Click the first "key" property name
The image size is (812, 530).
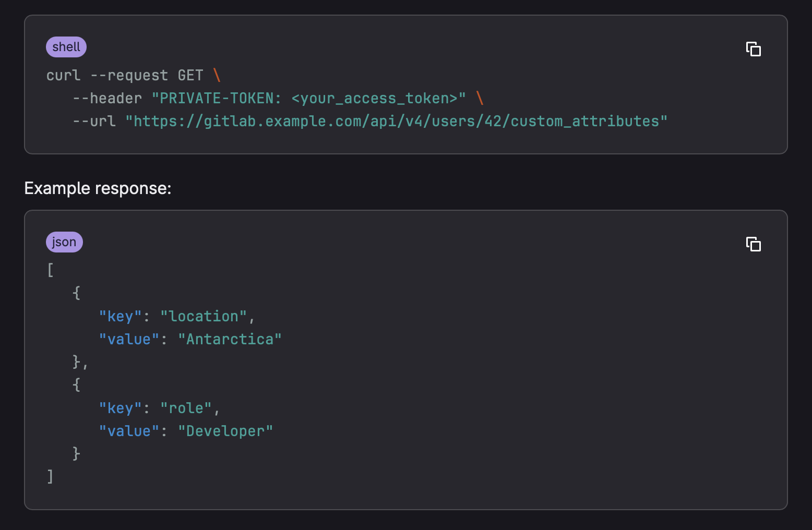(x=121, y=316)
